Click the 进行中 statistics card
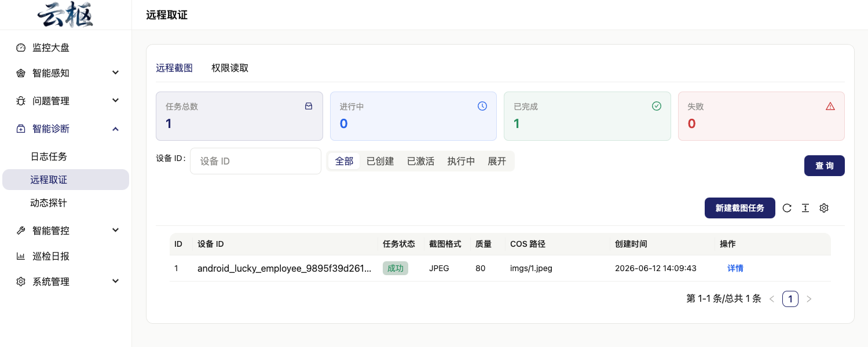Viewport: 868px width, 347px height. click(413, 116)
